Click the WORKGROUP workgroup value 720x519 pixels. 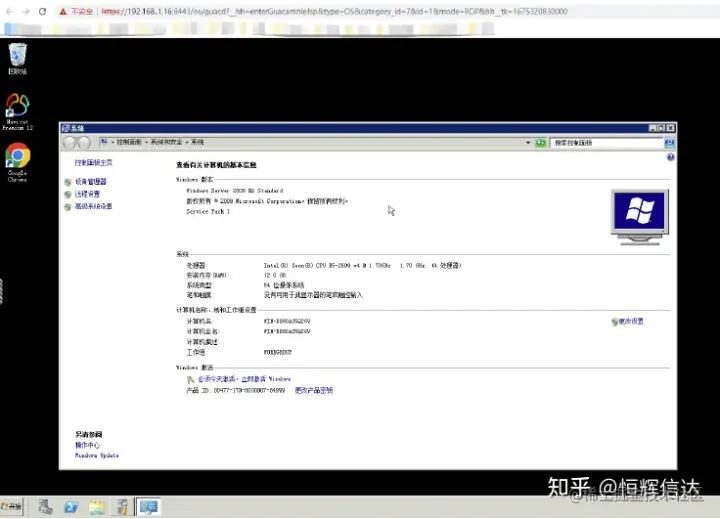[x=277, y=352]
